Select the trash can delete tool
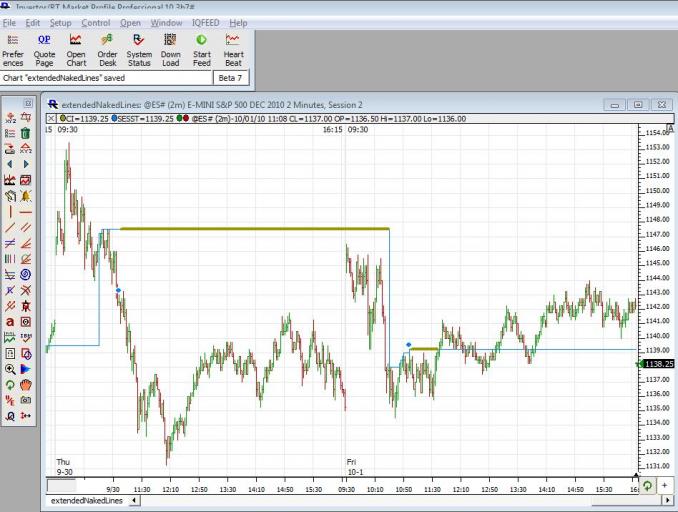Viewport: 678px width, 512px height. pyautogui.click(x=26, y=132)
